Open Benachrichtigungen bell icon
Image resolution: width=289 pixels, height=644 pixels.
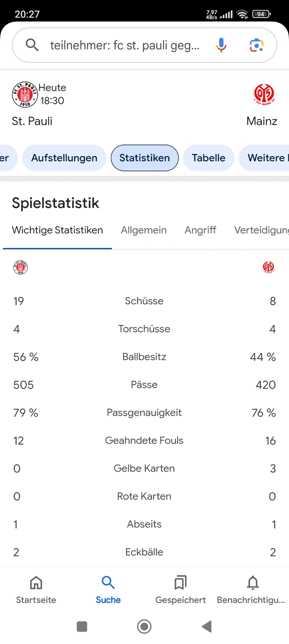click(253, 583)
